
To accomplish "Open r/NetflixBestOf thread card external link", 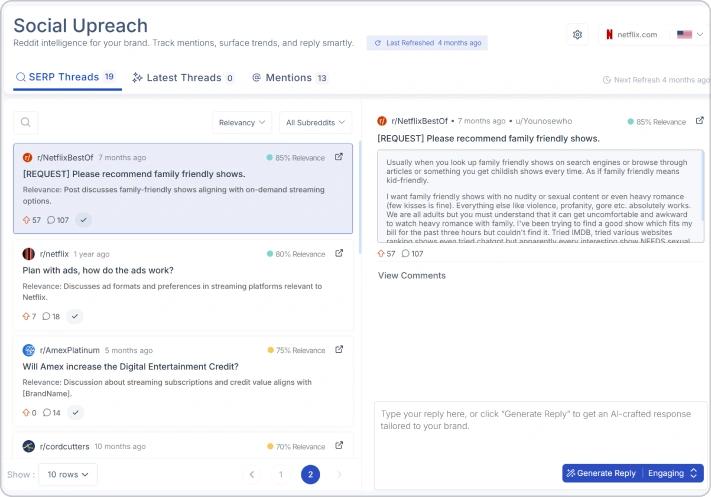I will (339, 157).
